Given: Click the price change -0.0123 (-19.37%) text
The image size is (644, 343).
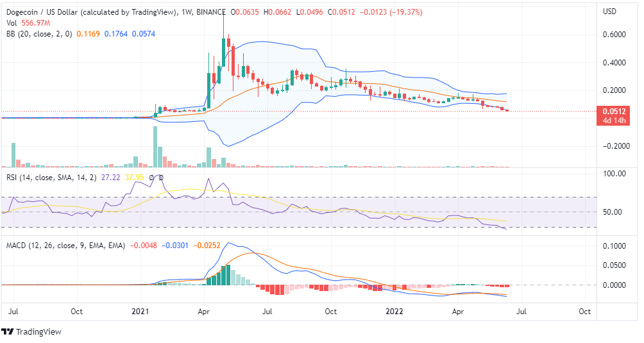Looking at the screenshot, I should click(391, 12).
